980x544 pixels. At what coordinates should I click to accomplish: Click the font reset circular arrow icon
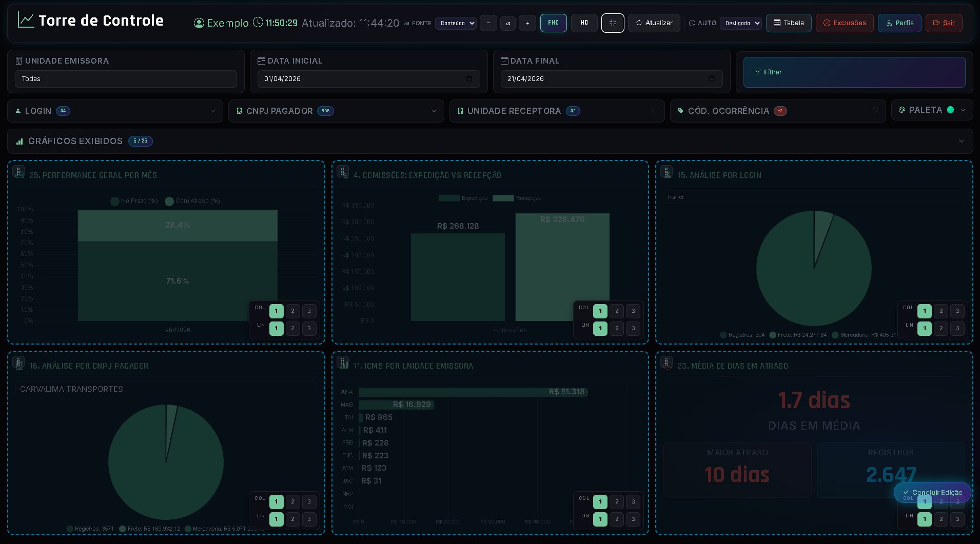[508, 23]
